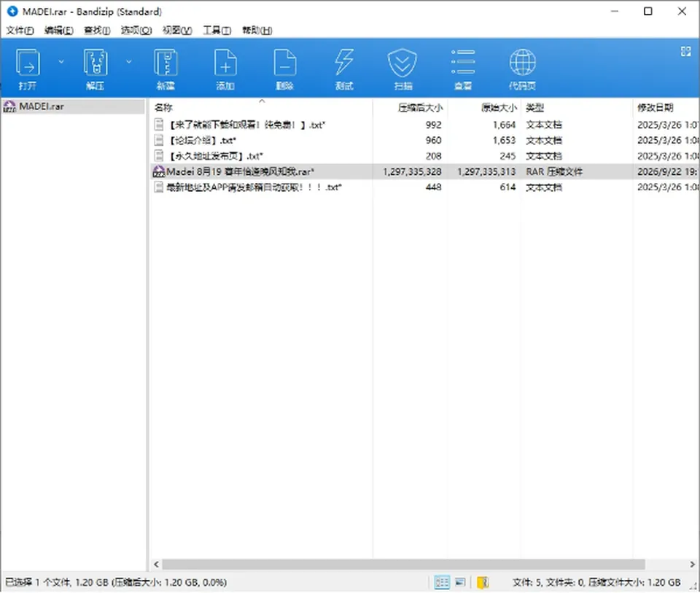Maximize the Bandizip window

coord(648,11)
